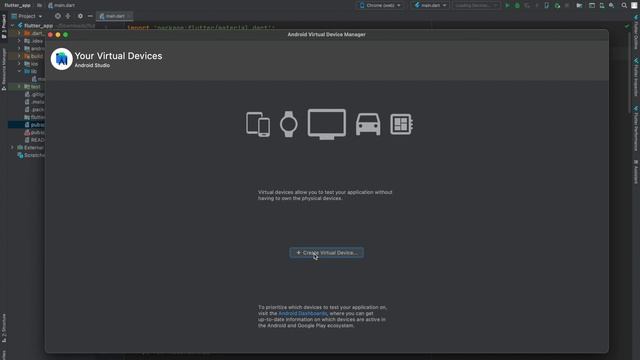Click the locate file target icon in Project panel
The width and height of the screenshot is (640, 360).
(58, 16)
